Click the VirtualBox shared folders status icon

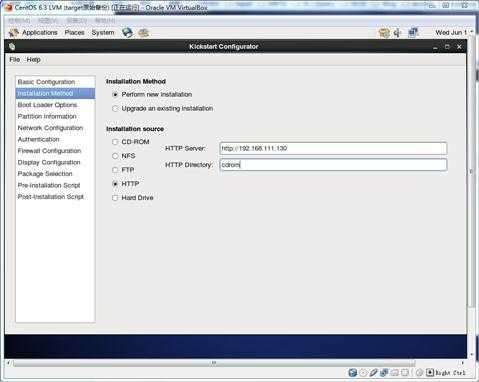coord(395,373)
